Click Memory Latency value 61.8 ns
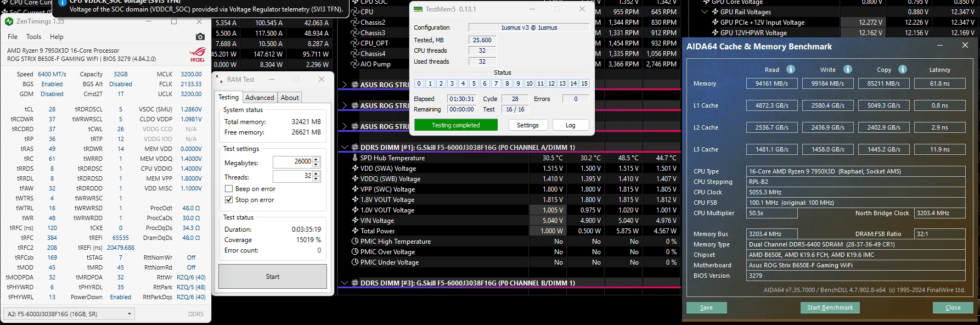This screenshot has width=980, height=325. tap(940, 83)
